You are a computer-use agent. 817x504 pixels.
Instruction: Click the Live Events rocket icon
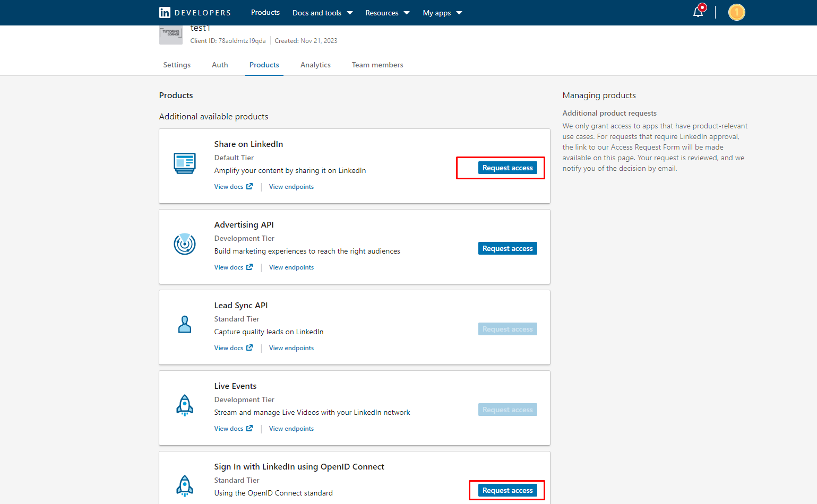click(184, 405)
